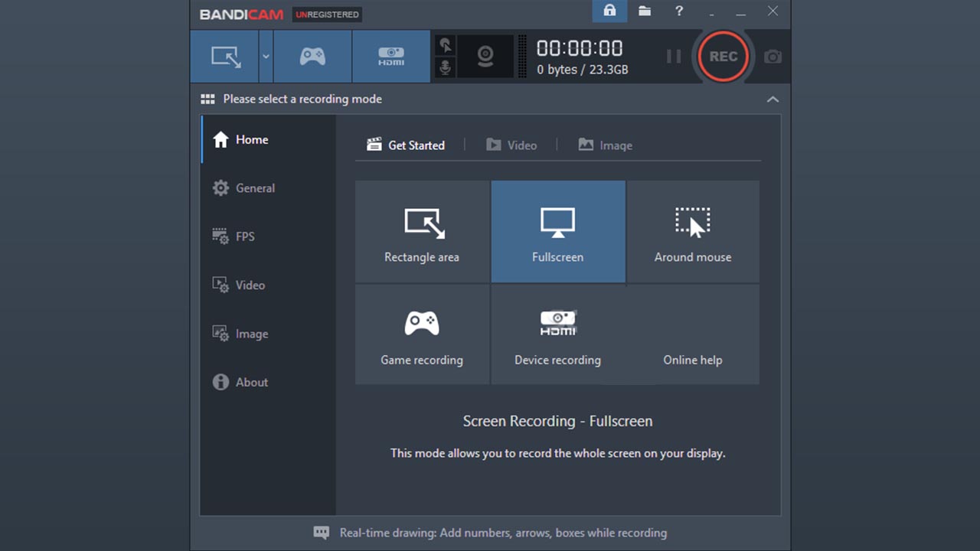
Task: Select Rectangle area recording mode
Action: point(421,231)
